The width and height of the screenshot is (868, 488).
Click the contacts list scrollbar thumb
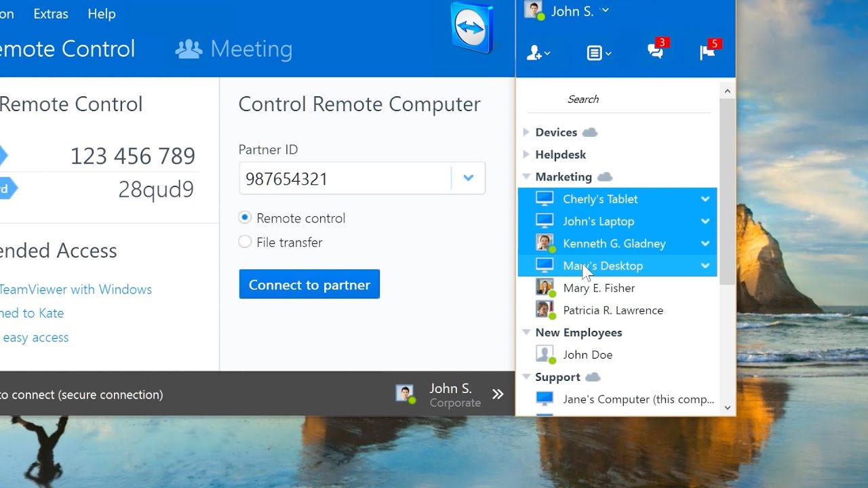click(x=728, y=191)
